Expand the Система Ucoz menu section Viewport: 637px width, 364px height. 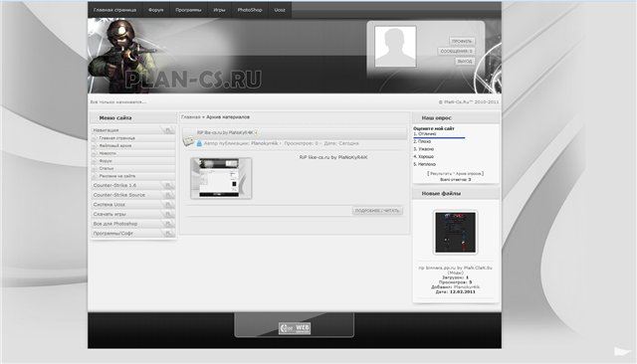click(x=133, y=205)
